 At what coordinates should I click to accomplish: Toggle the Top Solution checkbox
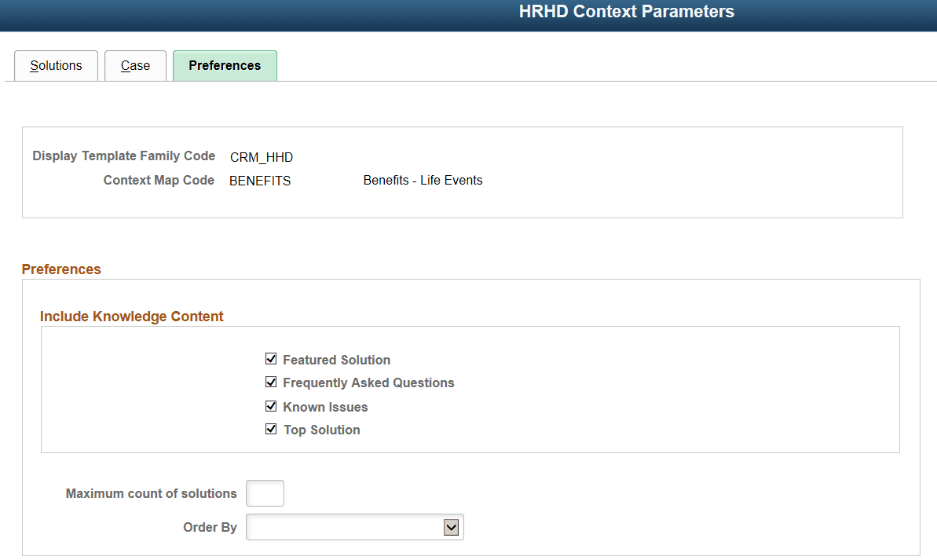[x=271, y=429]
